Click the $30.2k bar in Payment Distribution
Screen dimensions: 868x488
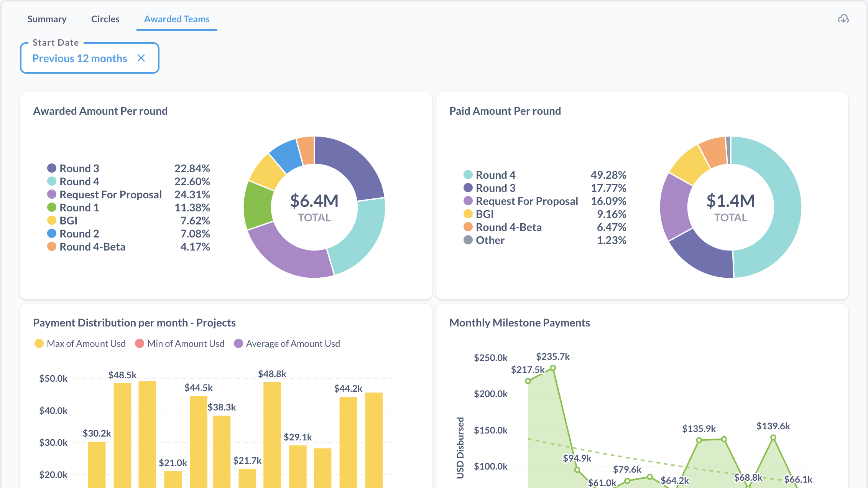pyautogui.click(x=97, y=465)
